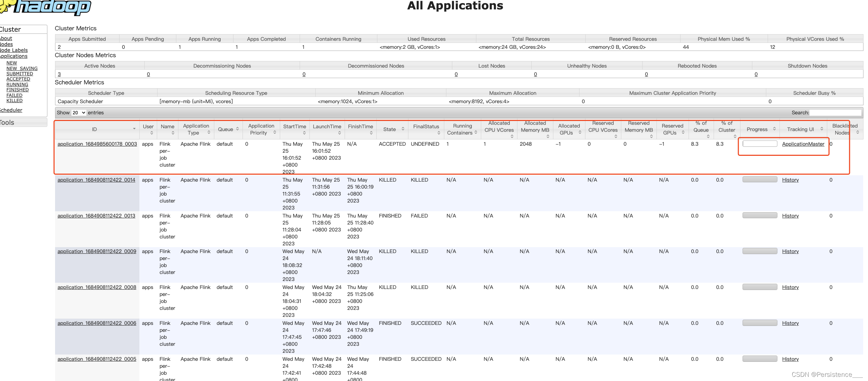Sort by Blacklisted Nodes arrows
868x381 pixels.
click(858, 132)
